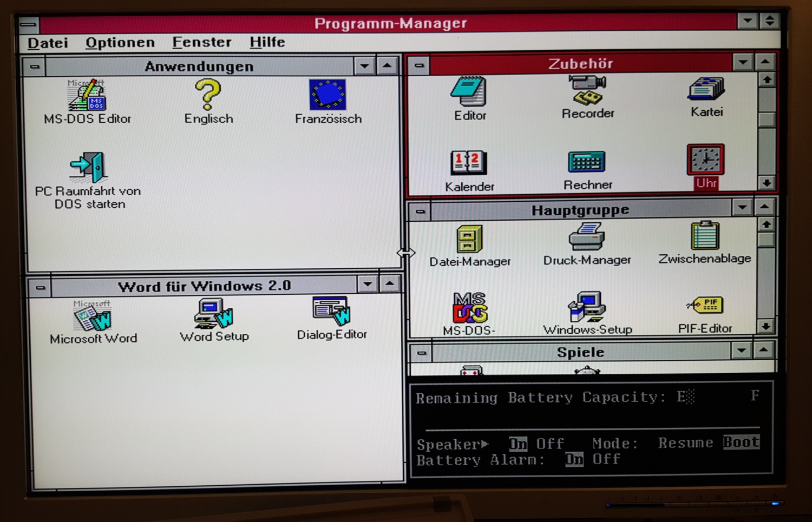This screenshot has height=522, width=812.
Task: Select the Microsoft Word icon
Action: (x=93, y=315)
